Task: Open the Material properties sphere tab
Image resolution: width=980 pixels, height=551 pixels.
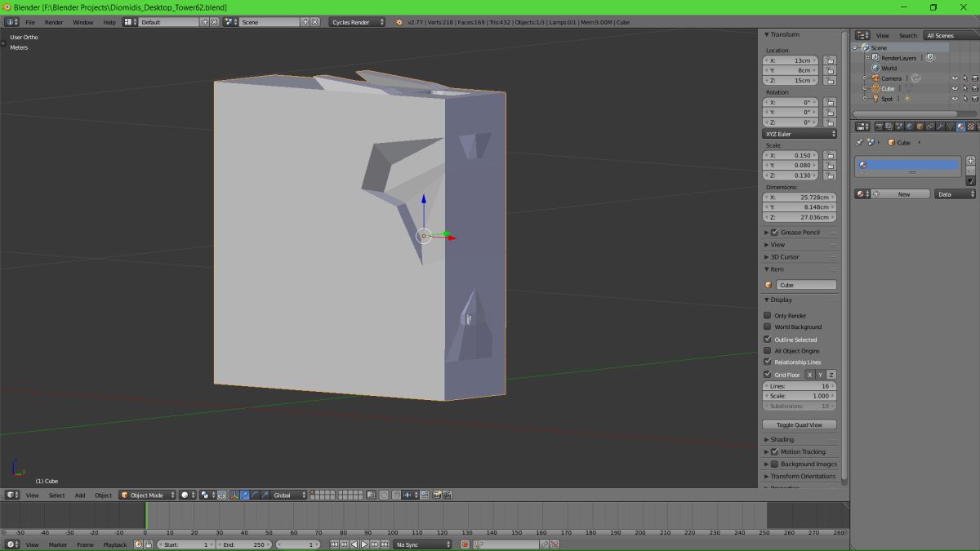Action: coord(960,127)
